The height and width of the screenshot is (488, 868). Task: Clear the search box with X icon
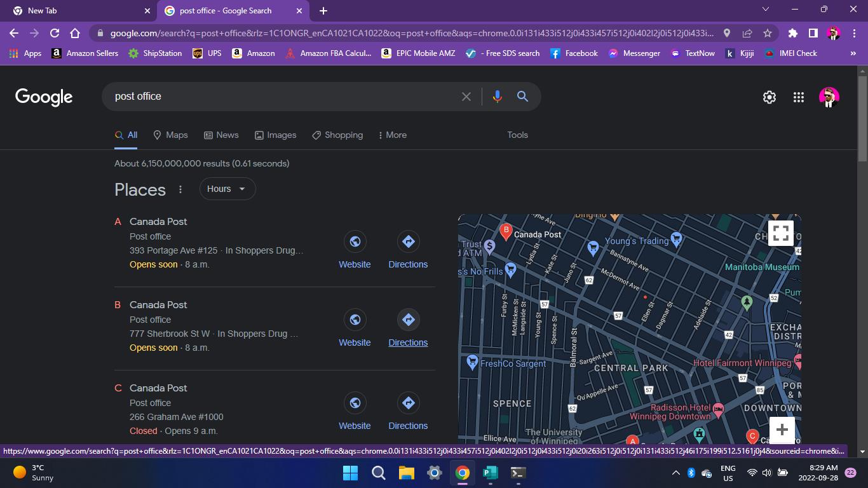pyautogui.click(x=466, y=97)
